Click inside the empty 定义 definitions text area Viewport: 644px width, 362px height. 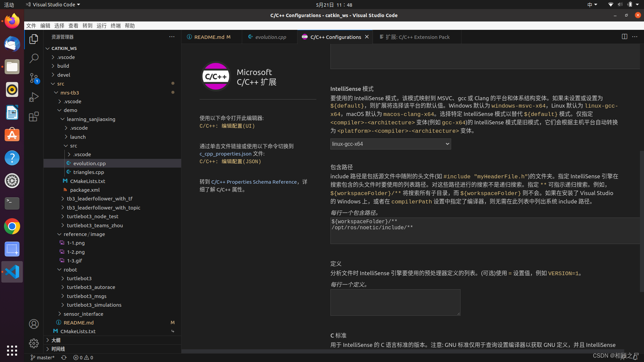coord(395,302)
